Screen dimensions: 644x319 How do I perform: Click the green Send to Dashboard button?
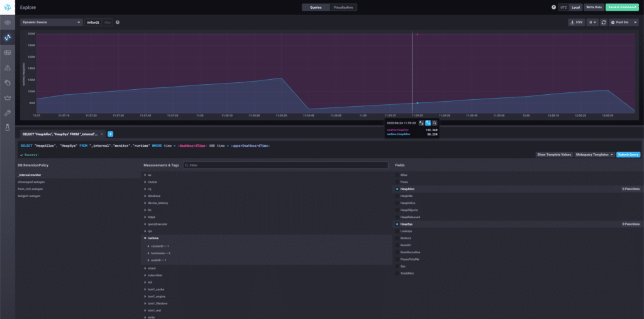coord(622,8)
